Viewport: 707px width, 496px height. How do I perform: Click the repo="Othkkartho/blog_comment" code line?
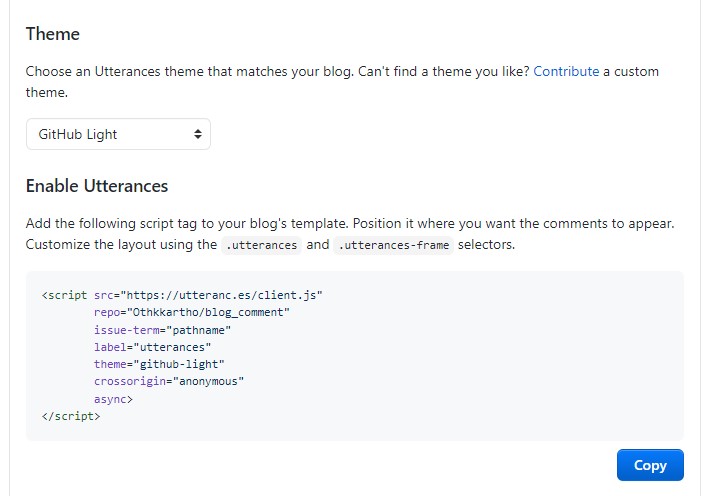click(x=191, y=312)
